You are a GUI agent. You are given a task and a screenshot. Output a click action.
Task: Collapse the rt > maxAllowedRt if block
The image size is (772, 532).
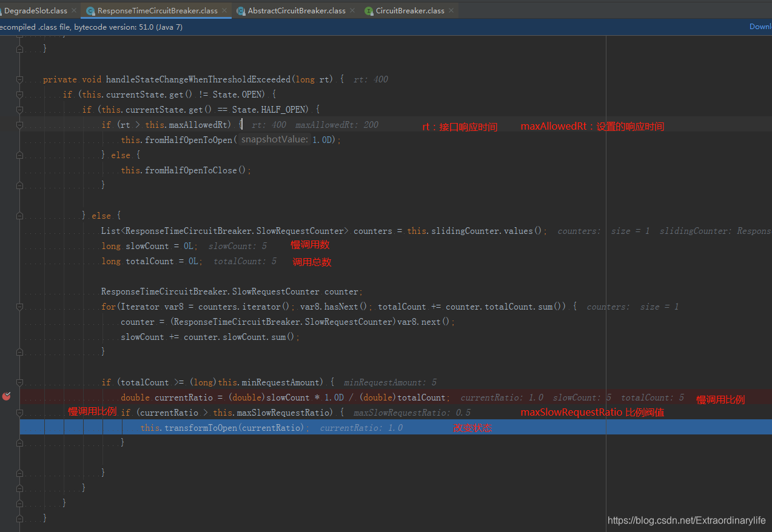19,125
